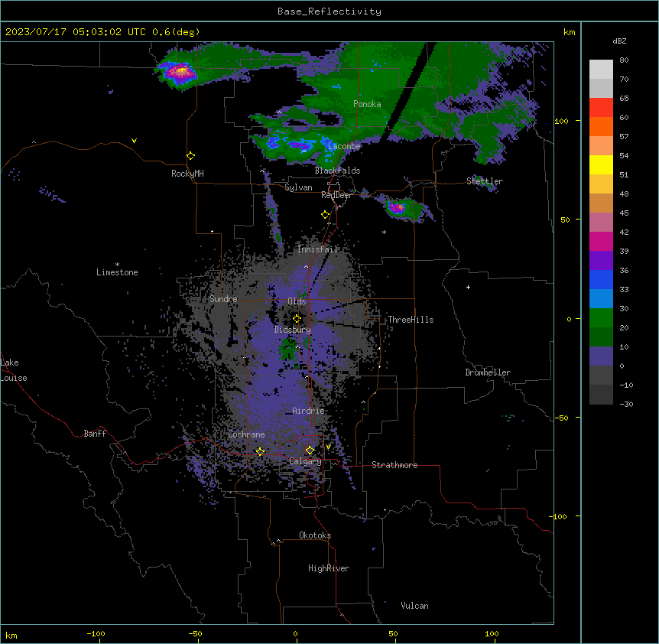Click the Base_Reflectivity title
The width and height of the screenshot is (659, 644).
point(329,11)
